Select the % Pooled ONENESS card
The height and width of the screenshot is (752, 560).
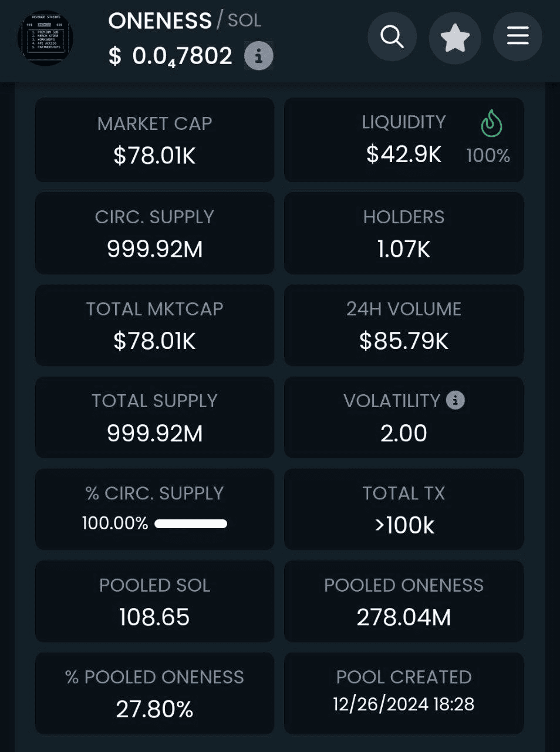pos(154,693)
